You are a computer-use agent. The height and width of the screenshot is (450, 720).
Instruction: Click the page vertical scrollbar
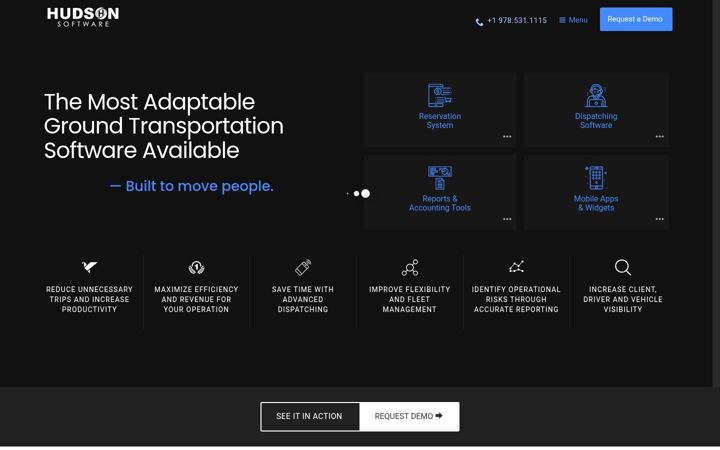[x=716, y=193]
